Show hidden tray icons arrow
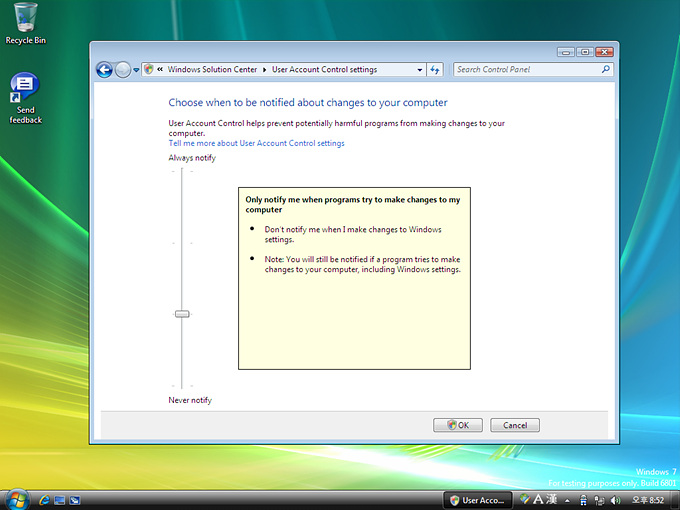This screenshot has height=510, width=680. pyautogui.click(x=567, y=500)
